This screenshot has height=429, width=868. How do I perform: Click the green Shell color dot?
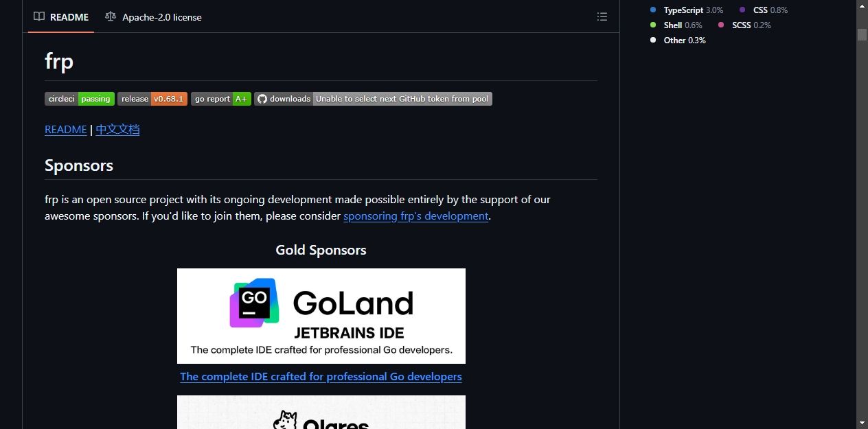point(653,25)
